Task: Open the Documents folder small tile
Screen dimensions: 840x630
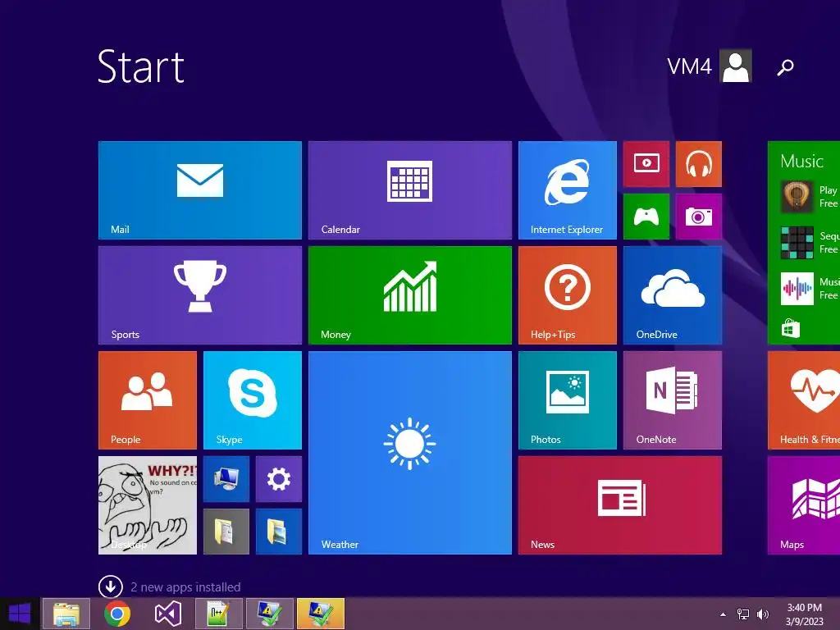Action: 226,532
